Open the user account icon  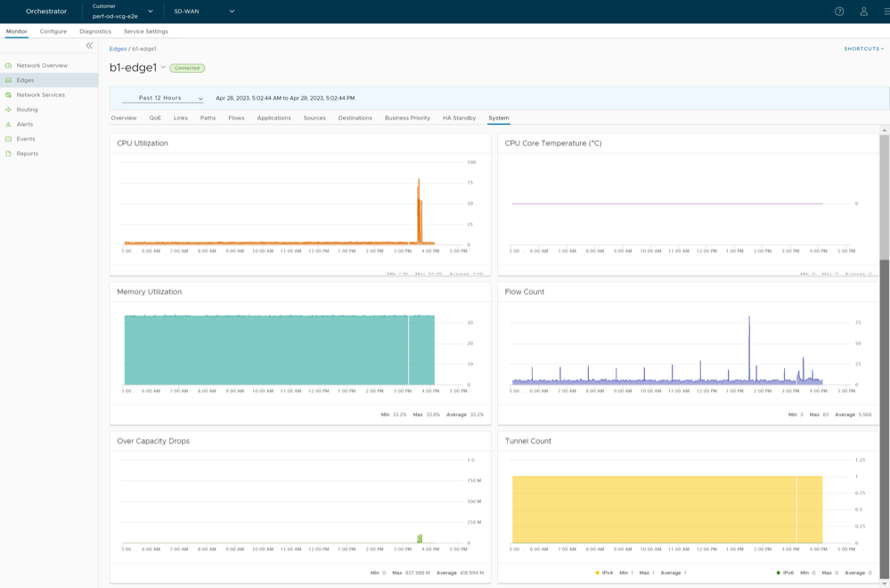(x=863, y=12)
